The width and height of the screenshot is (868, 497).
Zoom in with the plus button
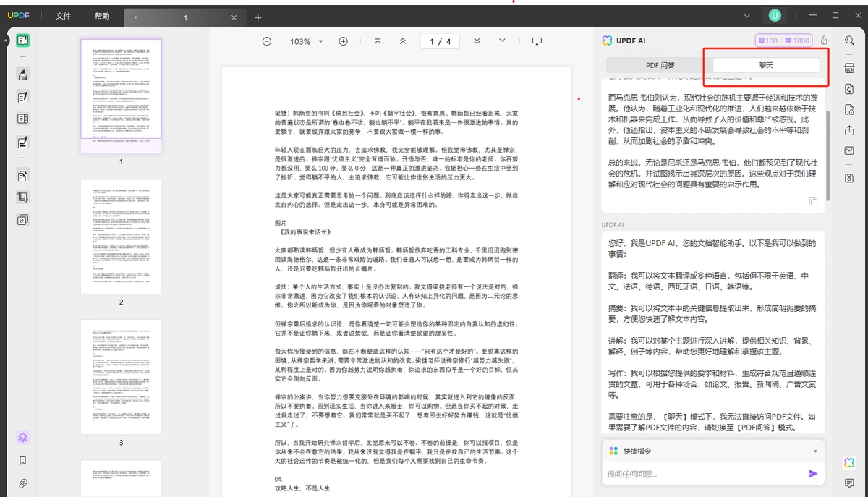(x=344, y=41)
